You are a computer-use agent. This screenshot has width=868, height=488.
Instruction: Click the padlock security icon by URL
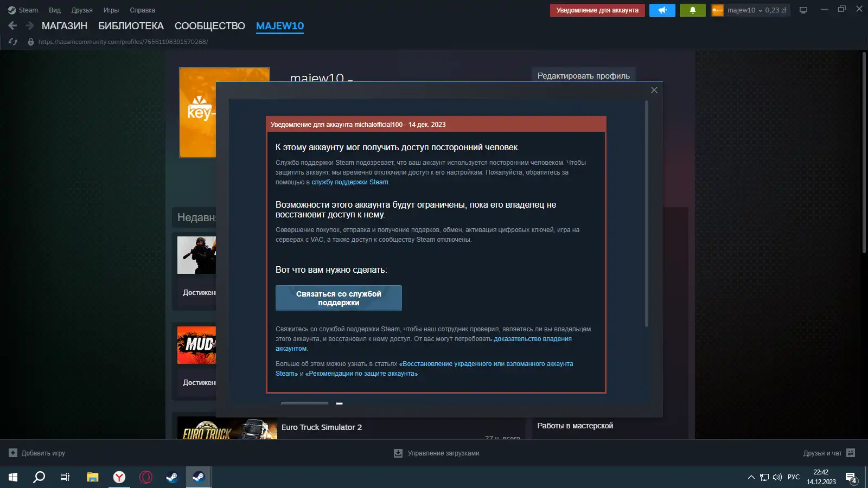[x=31, y=42]
